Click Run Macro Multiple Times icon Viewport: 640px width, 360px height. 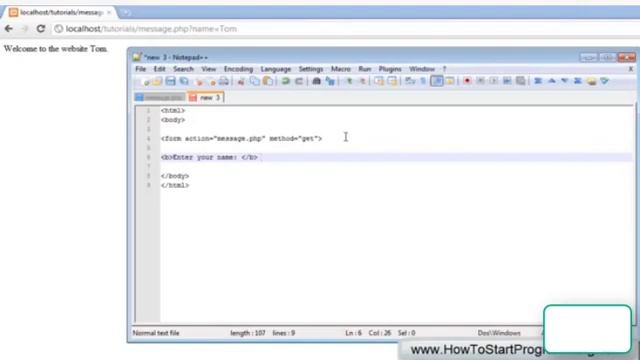point(507,81)
